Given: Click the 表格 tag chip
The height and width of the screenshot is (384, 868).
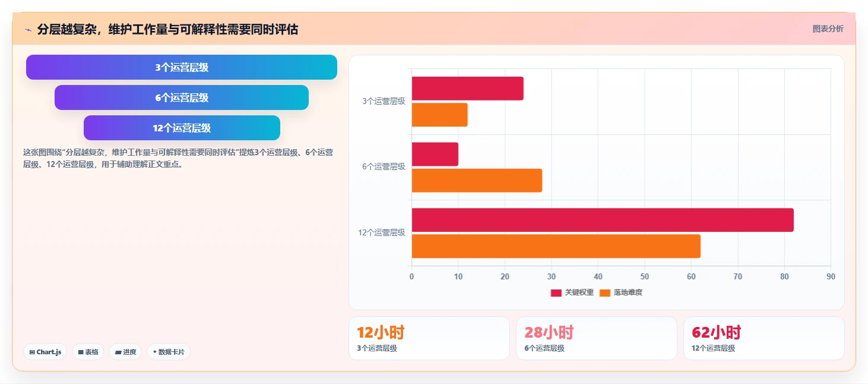Looking at the screenshot, I should tap(88, 352).
